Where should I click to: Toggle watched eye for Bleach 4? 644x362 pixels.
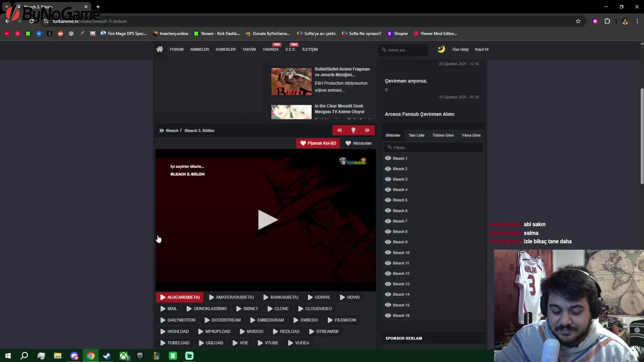(x=388, y=190)
